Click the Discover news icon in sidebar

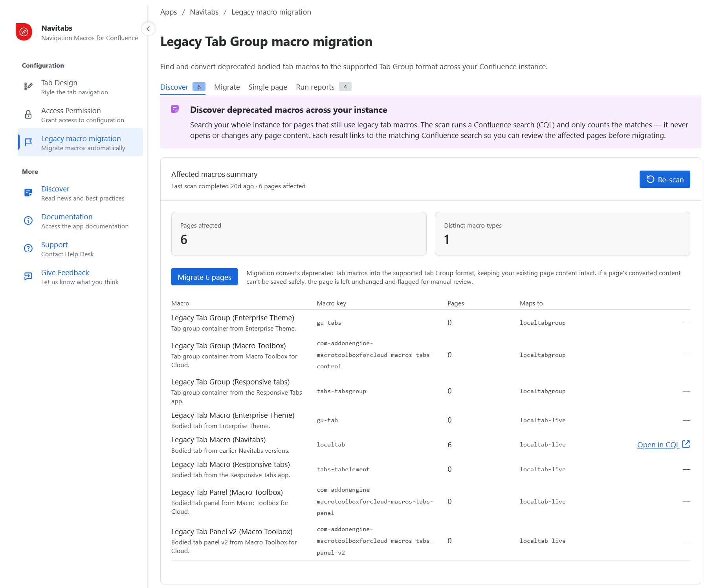[x=28, y=193]
